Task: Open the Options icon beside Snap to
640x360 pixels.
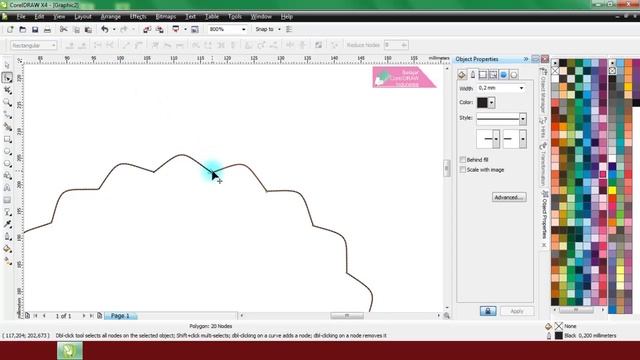Action: (289, 29)
